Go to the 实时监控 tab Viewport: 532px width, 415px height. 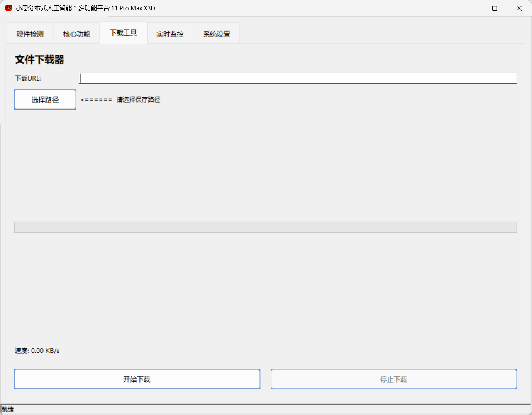coord(170,34)
